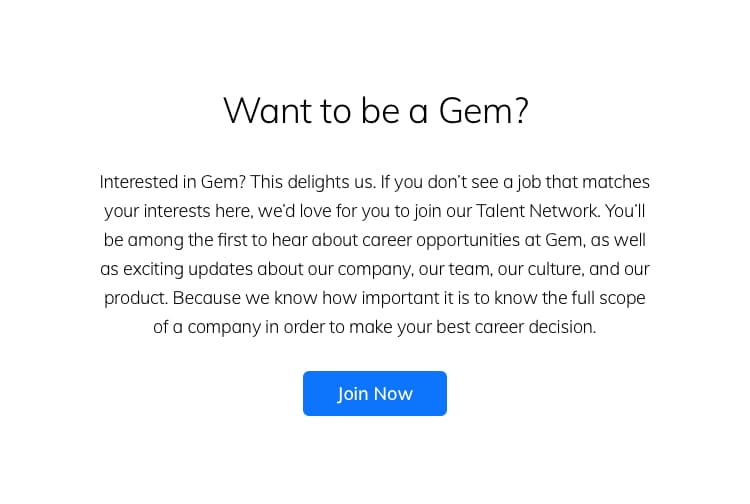
Task: Click the line starting "as exciting updates"
Action: point(375,269)
